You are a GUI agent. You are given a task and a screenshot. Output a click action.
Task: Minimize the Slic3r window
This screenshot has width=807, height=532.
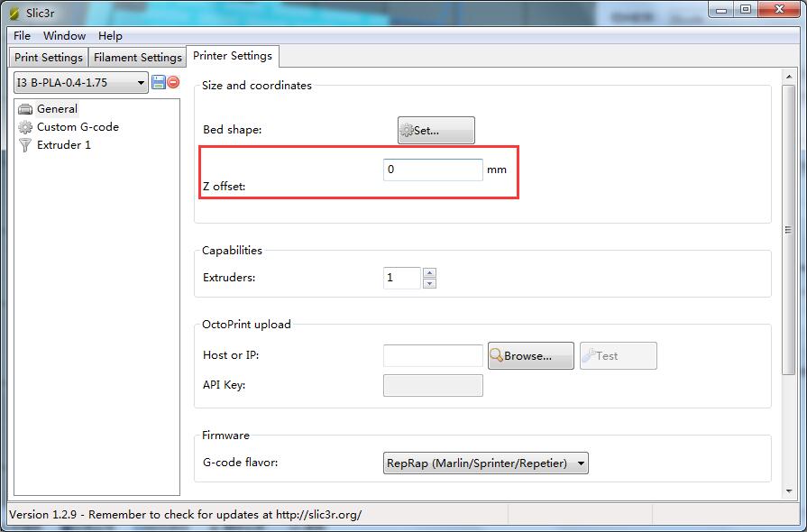(x=721, y=10)
